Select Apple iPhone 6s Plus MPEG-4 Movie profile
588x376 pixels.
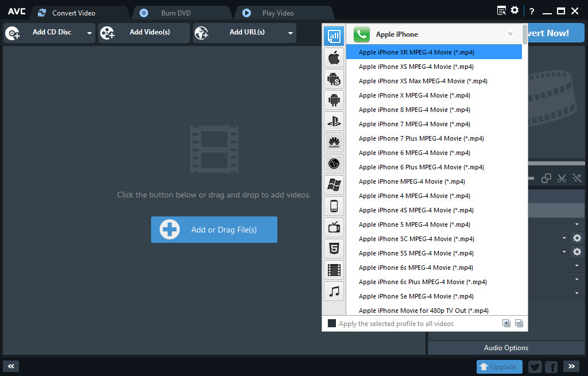[x=434, y=282]
